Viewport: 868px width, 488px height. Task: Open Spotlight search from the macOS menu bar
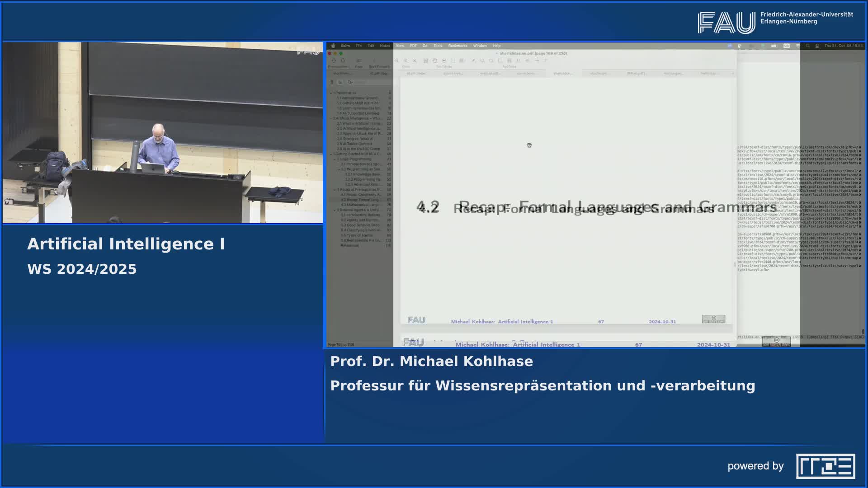coord(807,46)
